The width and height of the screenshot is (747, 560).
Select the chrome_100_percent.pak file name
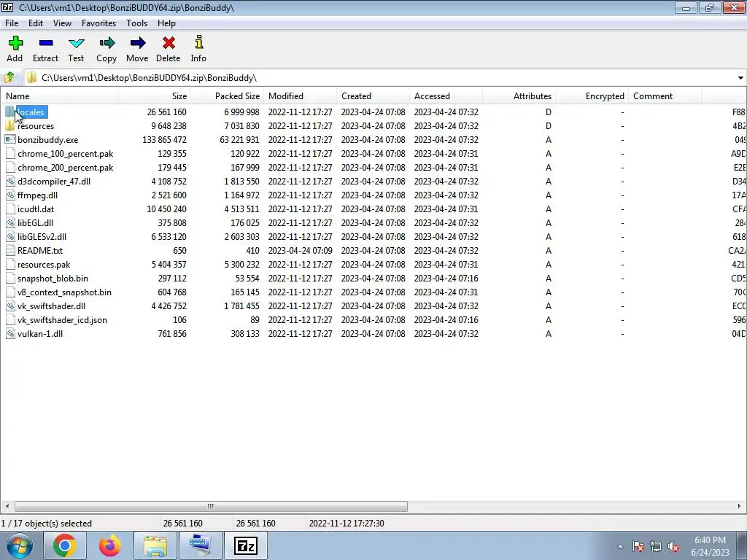[65, 154]
